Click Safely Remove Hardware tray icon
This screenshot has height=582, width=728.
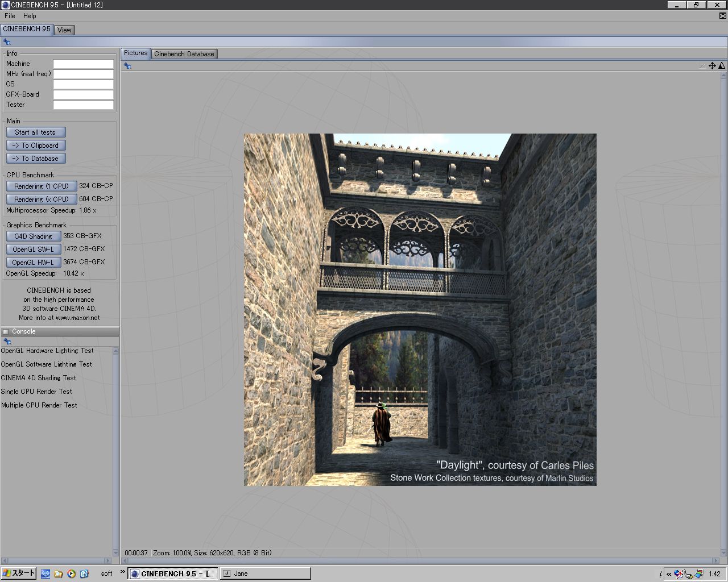(x=689, y=574)
